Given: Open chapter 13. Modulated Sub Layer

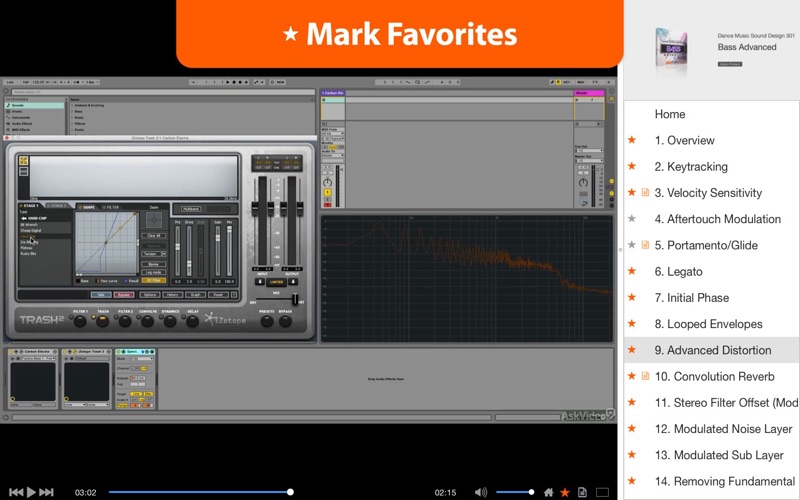Looking at the screenshot, I should pyautogui.click(x=719, y=455).
